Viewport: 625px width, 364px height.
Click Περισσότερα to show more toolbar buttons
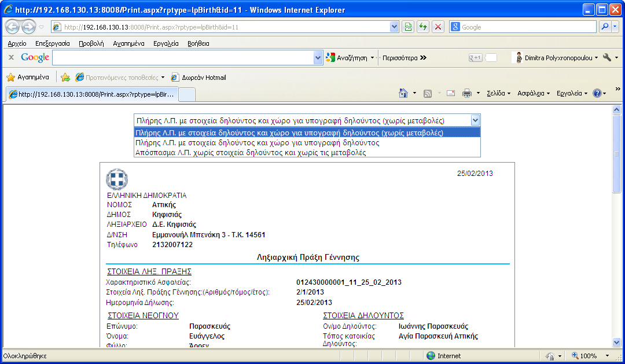pos(404,58)
